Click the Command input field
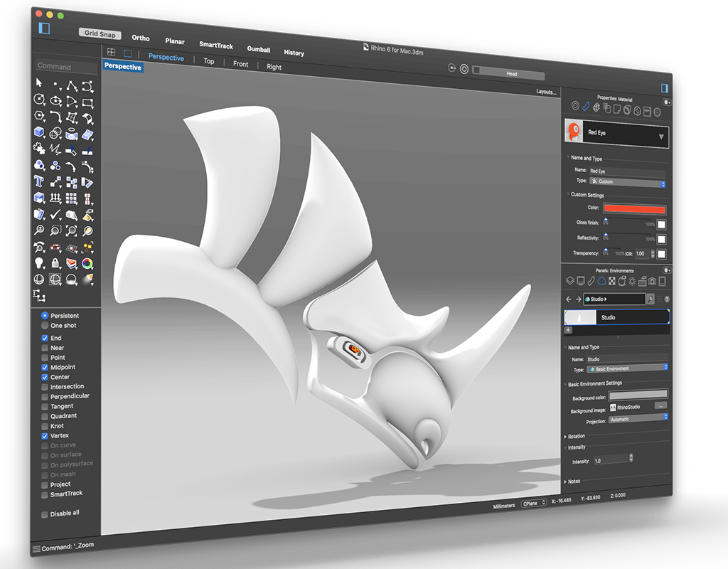728x569 pixels. tap(66, 67)
